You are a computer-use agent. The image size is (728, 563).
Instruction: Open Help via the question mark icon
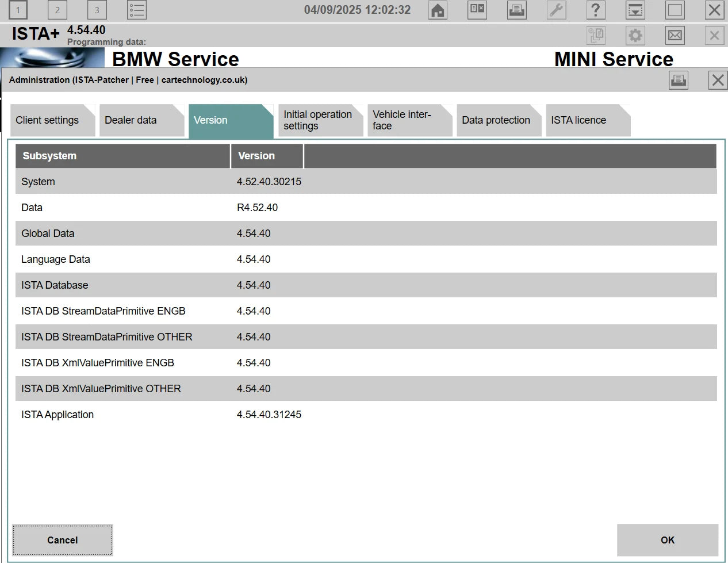[x=596, y=10]
